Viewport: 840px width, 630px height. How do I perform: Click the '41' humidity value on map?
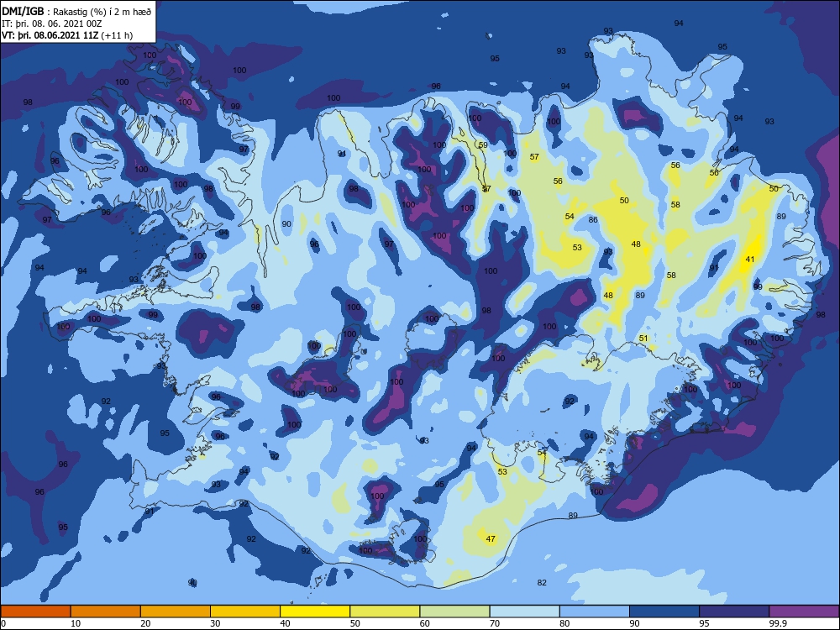749,260
